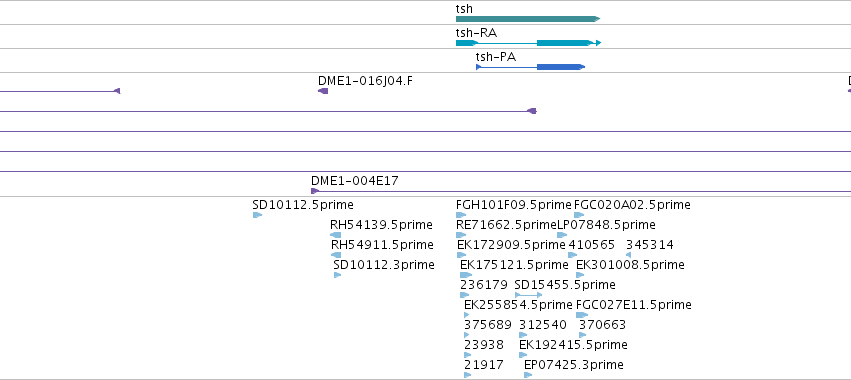Screen dimensions: 851x380
Task: Select the FGH101F09.5prime EST marker
Action: point(461,215)
